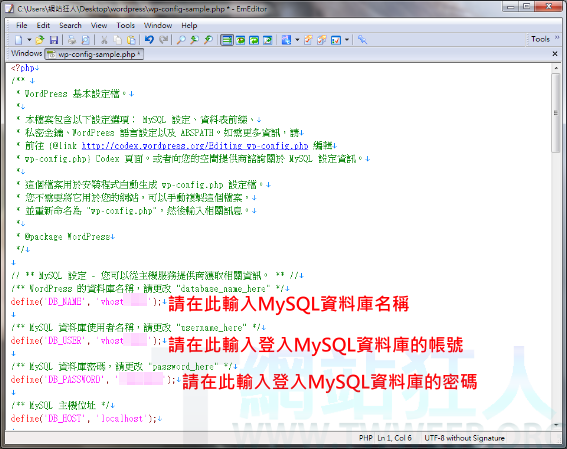Open the New file dropdown arrow

click(x=29, y=40)
